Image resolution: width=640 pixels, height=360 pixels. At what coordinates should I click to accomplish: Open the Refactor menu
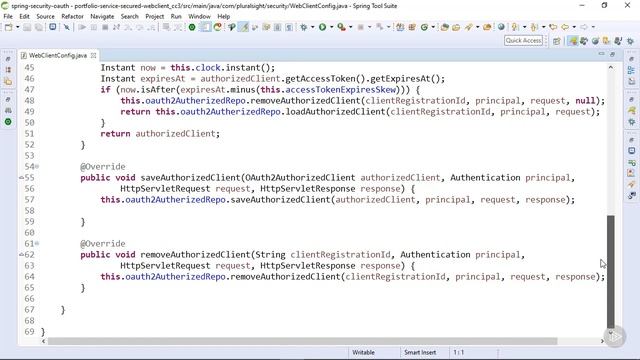[72, 16]
